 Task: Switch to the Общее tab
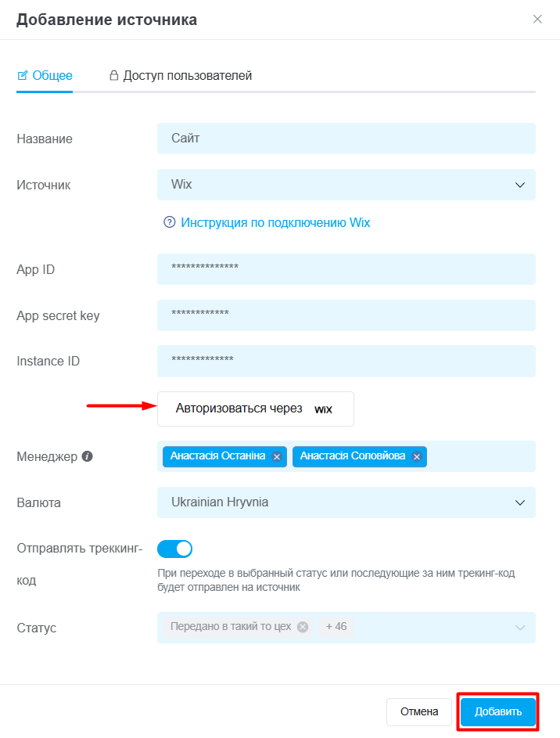click(45, 76)
